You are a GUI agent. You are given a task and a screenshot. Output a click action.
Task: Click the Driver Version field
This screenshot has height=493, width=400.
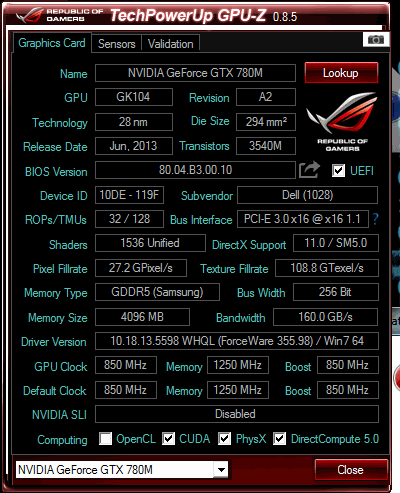237,341
